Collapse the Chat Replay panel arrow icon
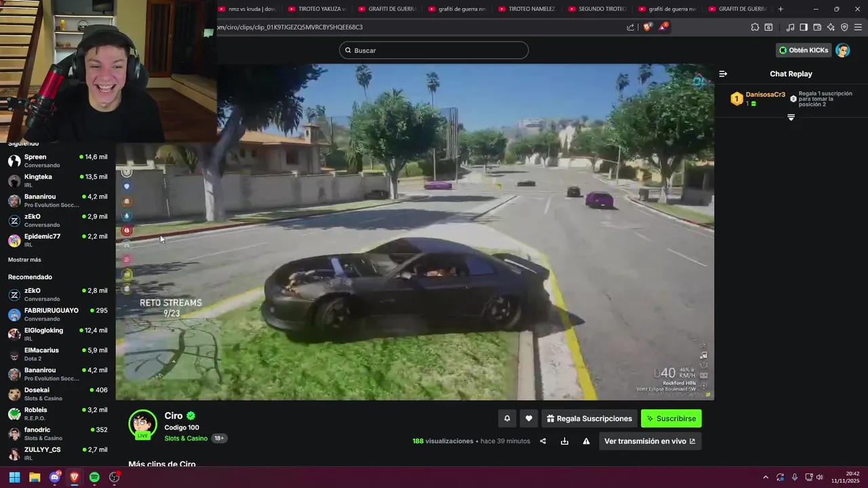 coord(723,74)
